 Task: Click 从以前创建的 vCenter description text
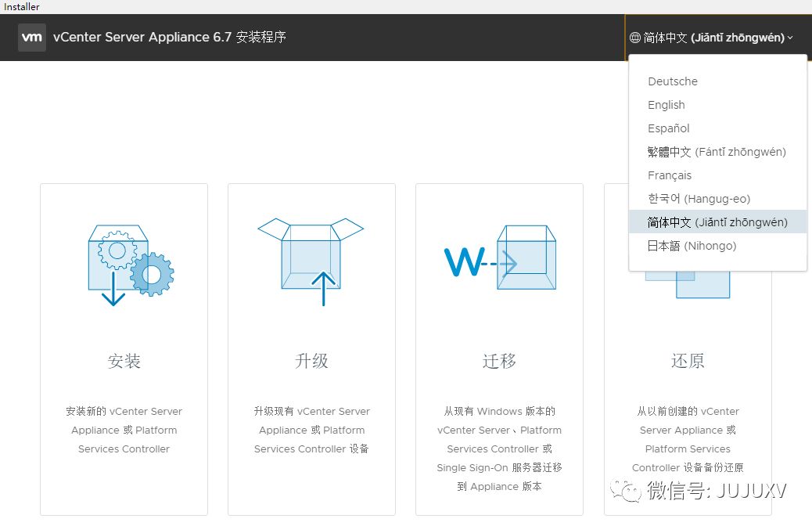pos(688,439)
